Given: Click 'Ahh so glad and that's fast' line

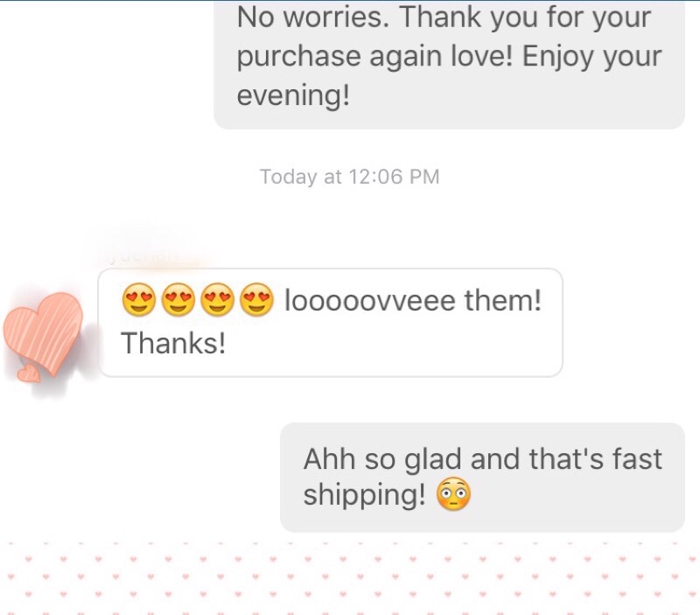Looking at the screenshot, I should 483,458.
